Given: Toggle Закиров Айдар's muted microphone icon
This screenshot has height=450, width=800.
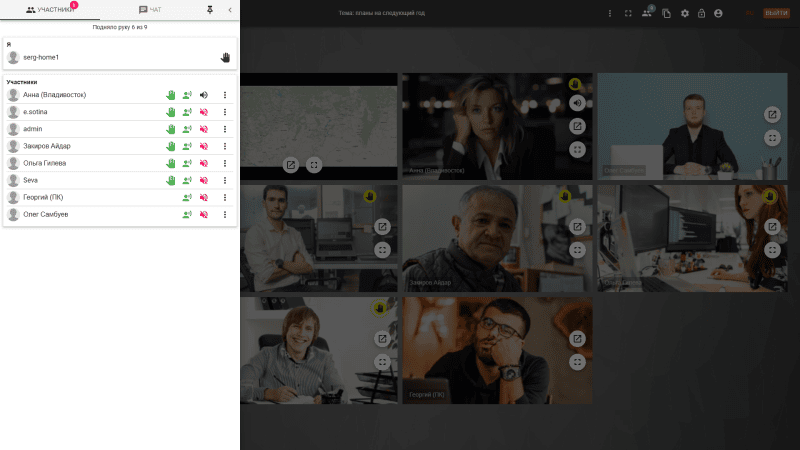Looking at the screenshot, I should (203, 146).
